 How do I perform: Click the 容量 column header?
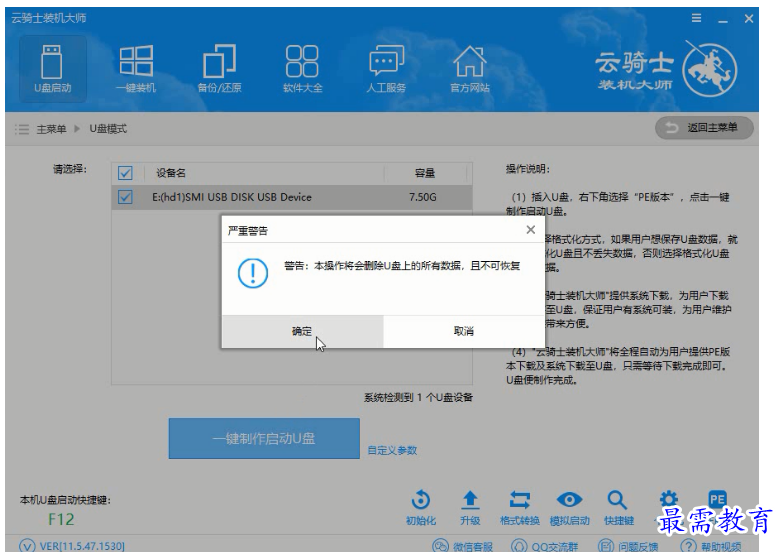[425, 173]
